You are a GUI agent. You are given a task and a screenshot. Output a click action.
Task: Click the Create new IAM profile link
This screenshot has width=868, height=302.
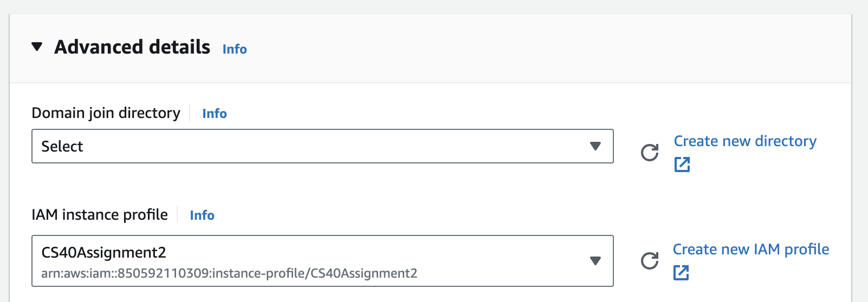[751, 250]
